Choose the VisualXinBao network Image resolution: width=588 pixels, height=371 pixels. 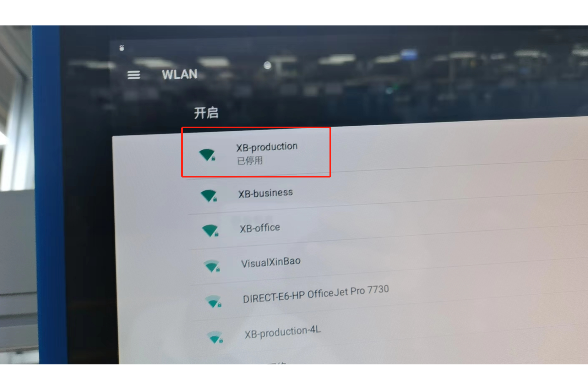[x=271, y=262]
